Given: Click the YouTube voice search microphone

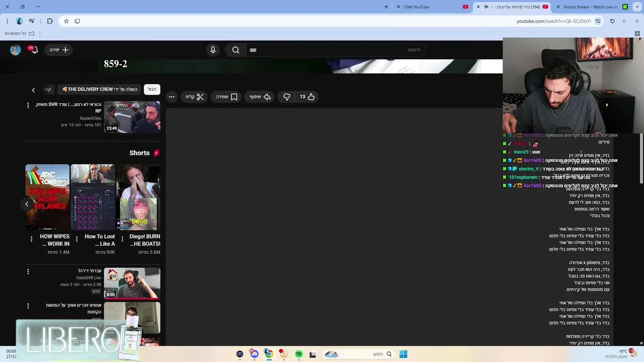Looking at the screenshot, I should pyautogui.click(x=213, y=50).
